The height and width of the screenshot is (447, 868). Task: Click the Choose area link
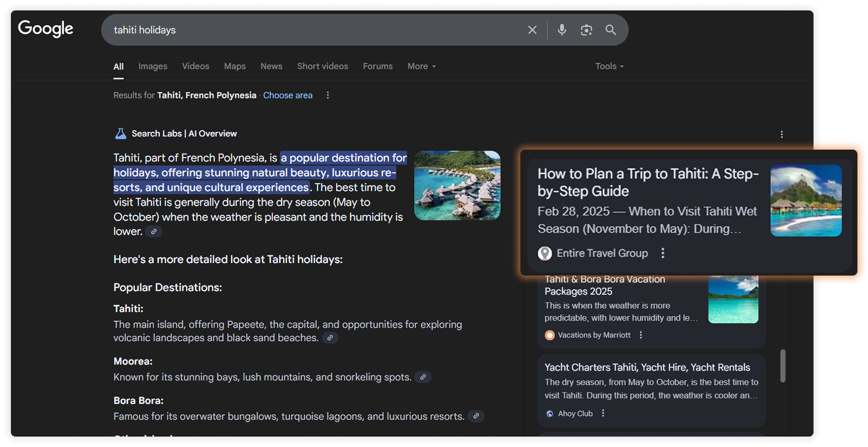pyautogui.click(x=288, y=95)
